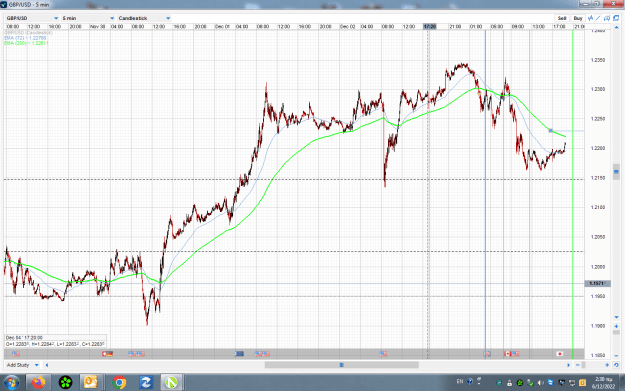Open the GBP/USD symbol dropdown
625x391 pixels.
click(32, 18)
